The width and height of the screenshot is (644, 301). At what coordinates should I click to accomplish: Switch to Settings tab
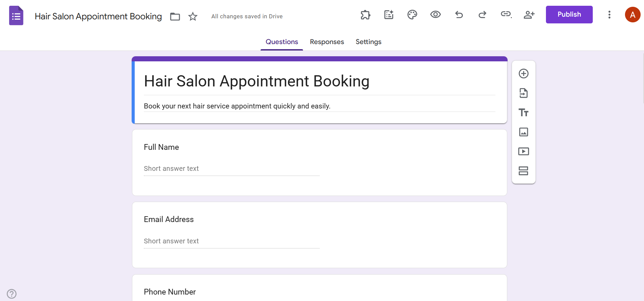click(368, 42)
